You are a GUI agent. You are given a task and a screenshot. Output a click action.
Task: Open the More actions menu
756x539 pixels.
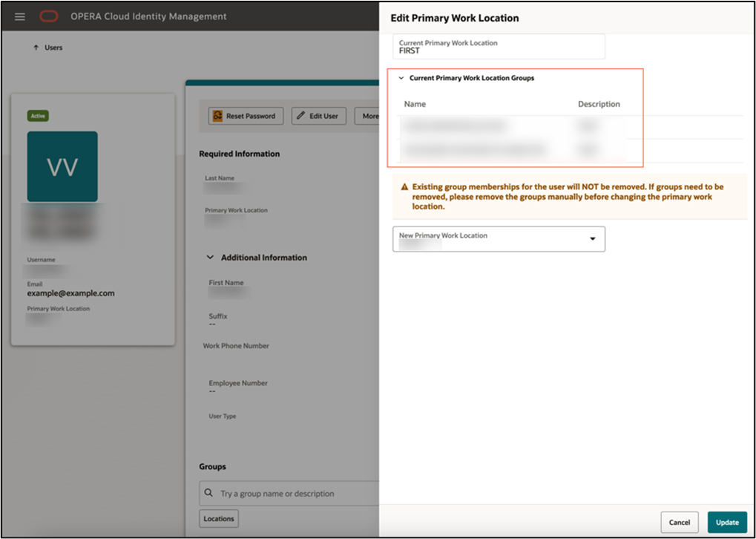point(371,116)
